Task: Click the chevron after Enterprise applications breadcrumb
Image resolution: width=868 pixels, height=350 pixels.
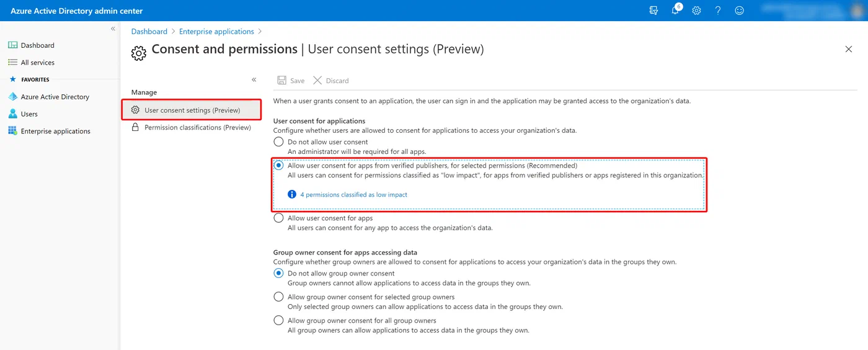Action: (260, 32)
